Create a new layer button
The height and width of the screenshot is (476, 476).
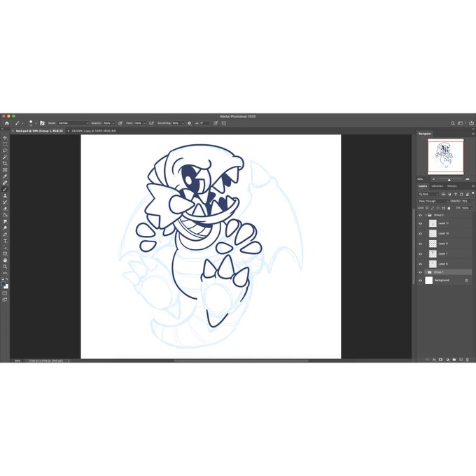(461, 360)
